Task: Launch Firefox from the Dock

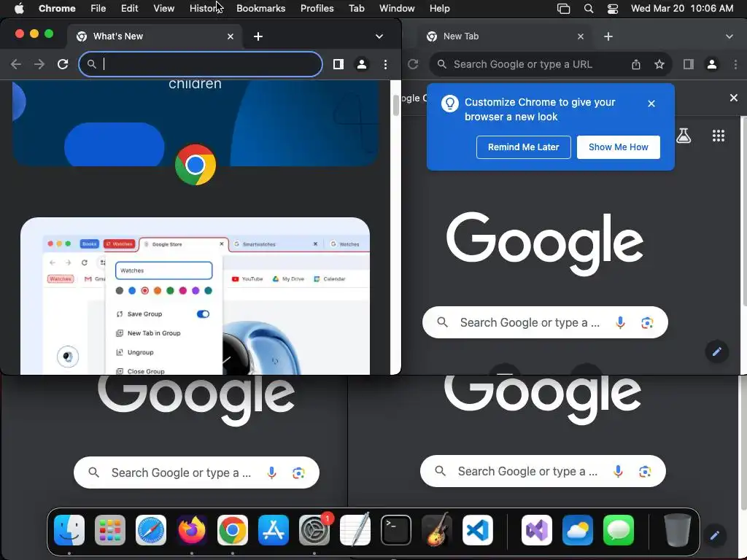Action: [192, 530]
